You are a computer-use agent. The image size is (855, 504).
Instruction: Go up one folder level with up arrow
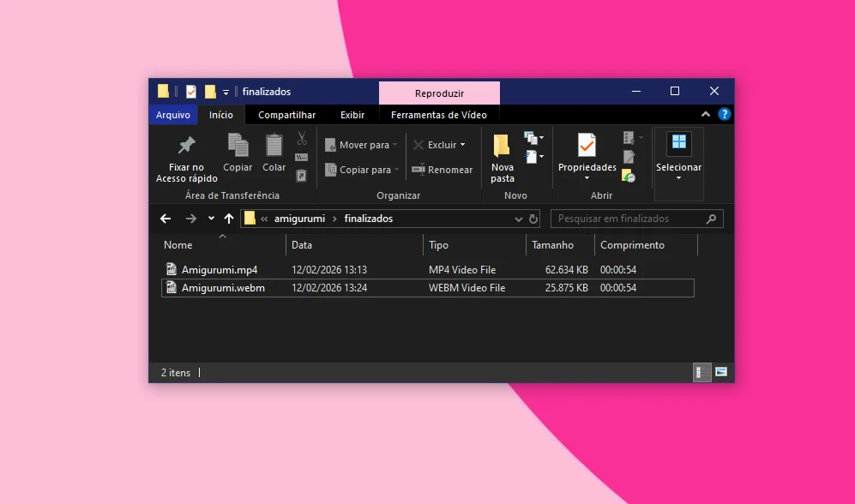pos(229,219)
